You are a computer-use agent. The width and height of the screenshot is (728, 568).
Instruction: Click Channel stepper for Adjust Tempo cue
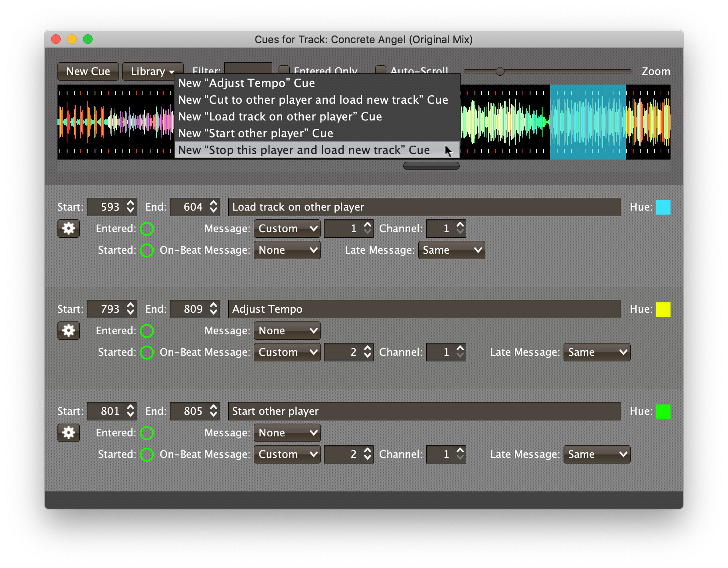pyautogui.click(x=446, y=352)
